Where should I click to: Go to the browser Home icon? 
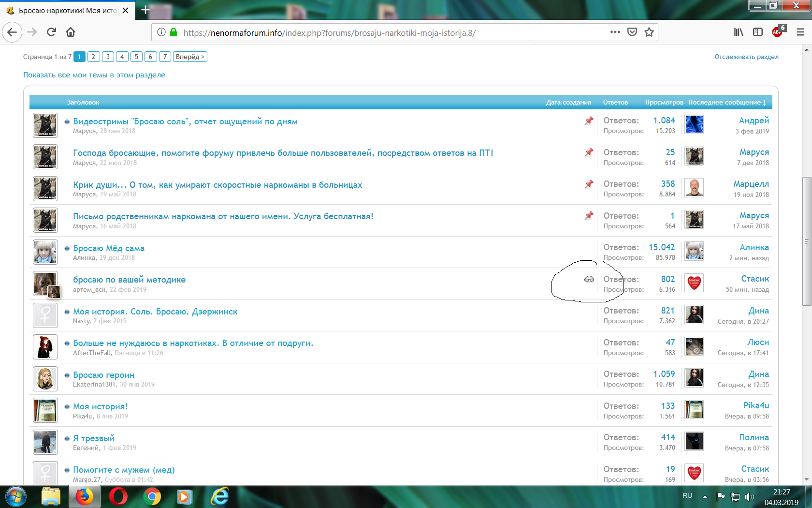point(71,32)
